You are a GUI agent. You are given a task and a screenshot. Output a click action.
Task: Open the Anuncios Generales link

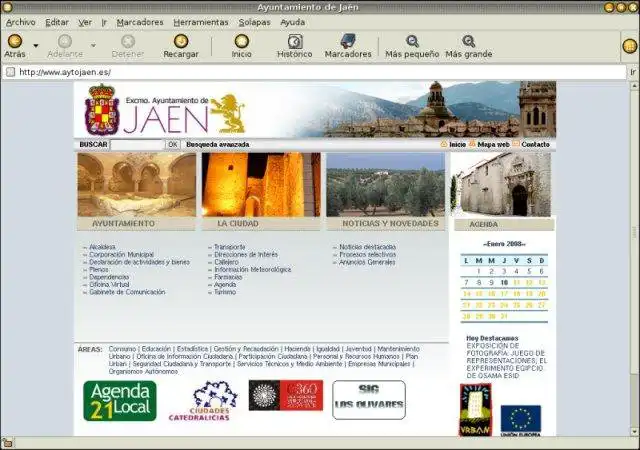tap(367, 262)
